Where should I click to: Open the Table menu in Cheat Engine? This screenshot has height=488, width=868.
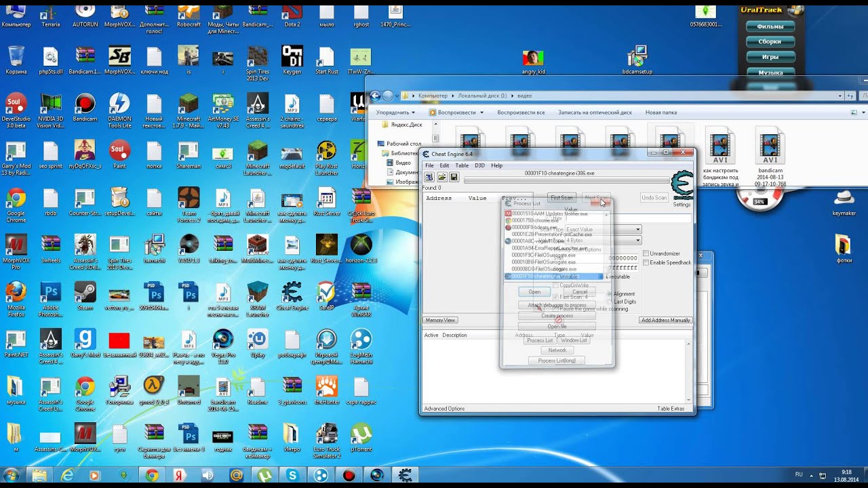tap(462, 165)
